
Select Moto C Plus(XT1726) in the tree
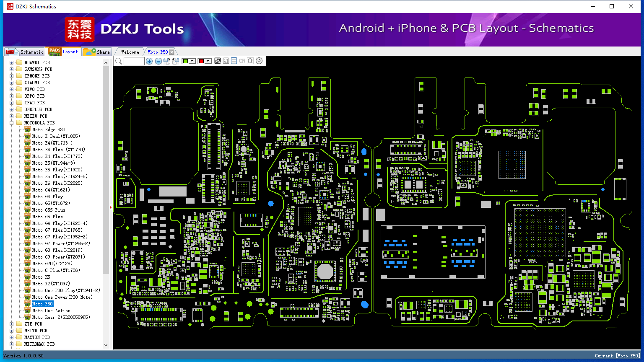[56, 270]
